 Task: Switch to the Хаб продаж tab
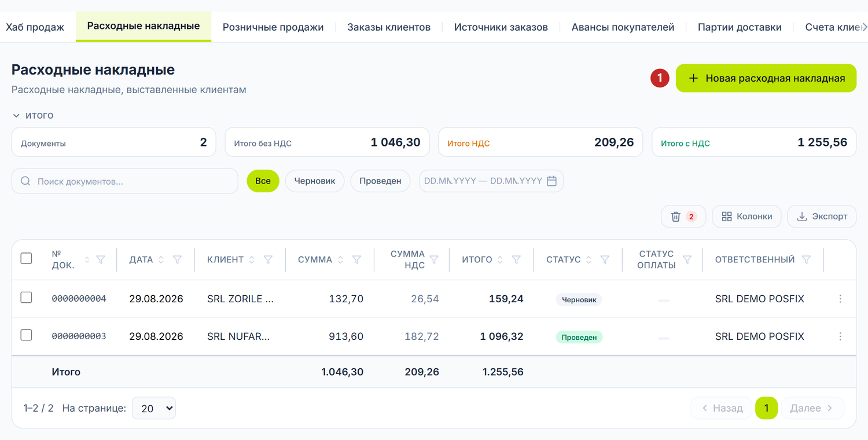pos(35,27)
